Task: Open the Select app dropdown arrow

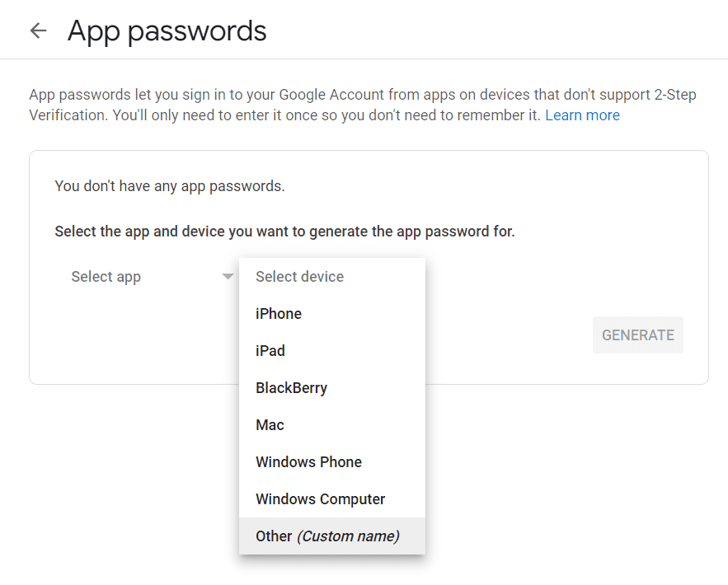Action: (227, 277)
